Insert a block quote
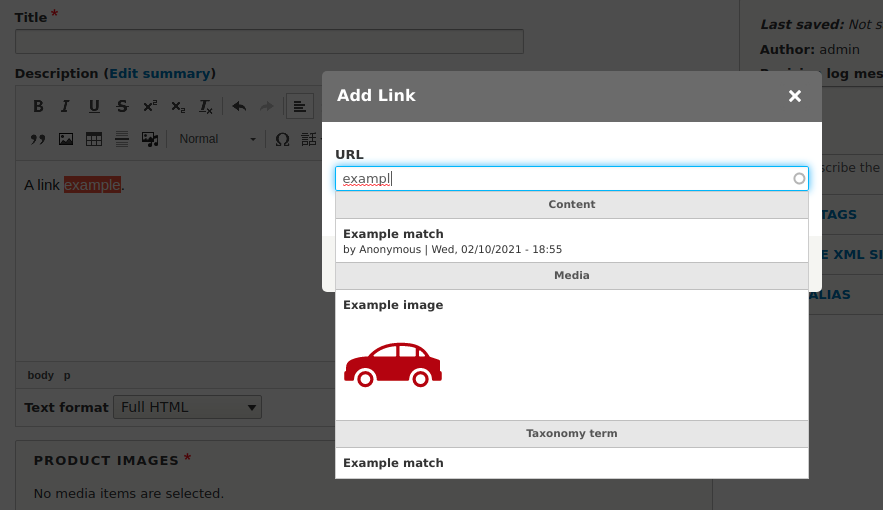This screenshot has height=510, width=883. click(38, 139)
